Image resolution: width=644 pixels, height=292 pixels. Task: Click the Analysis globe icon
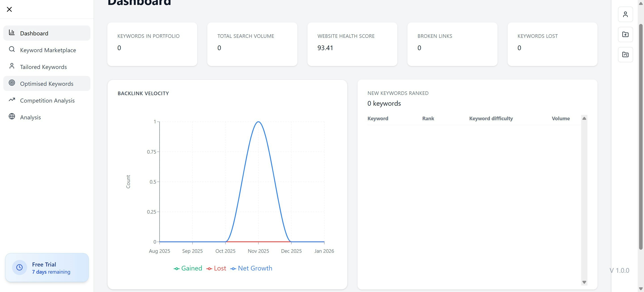click(12, 116)
